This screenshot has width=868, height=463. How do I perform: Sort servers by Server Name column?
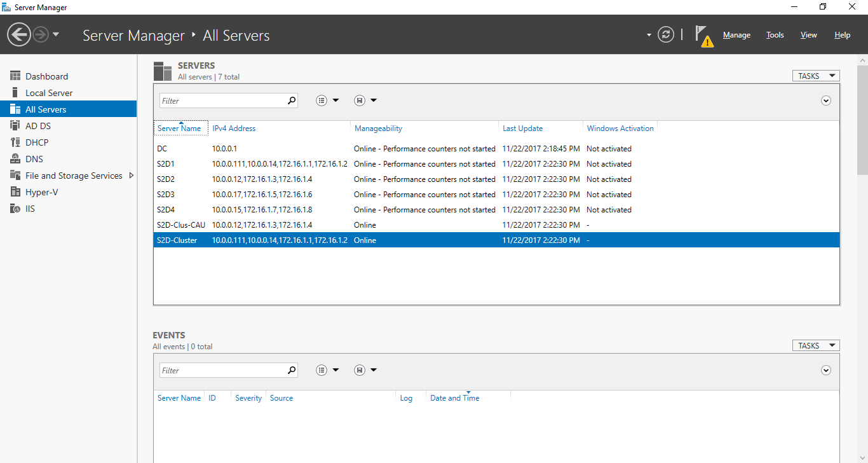[x=180, y=128]
